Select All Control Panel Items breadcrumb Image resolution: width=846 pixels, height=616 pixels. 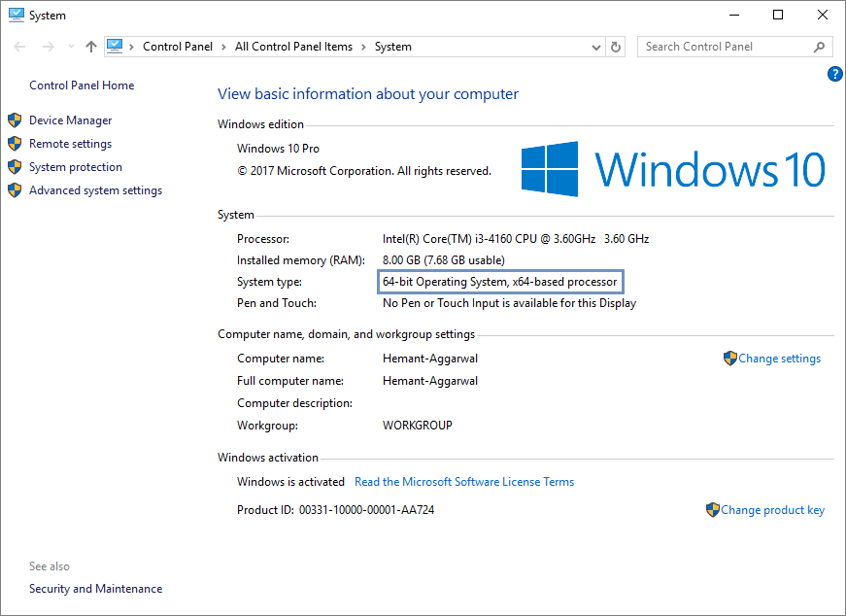pyautogui.click(x=293, y=47)
